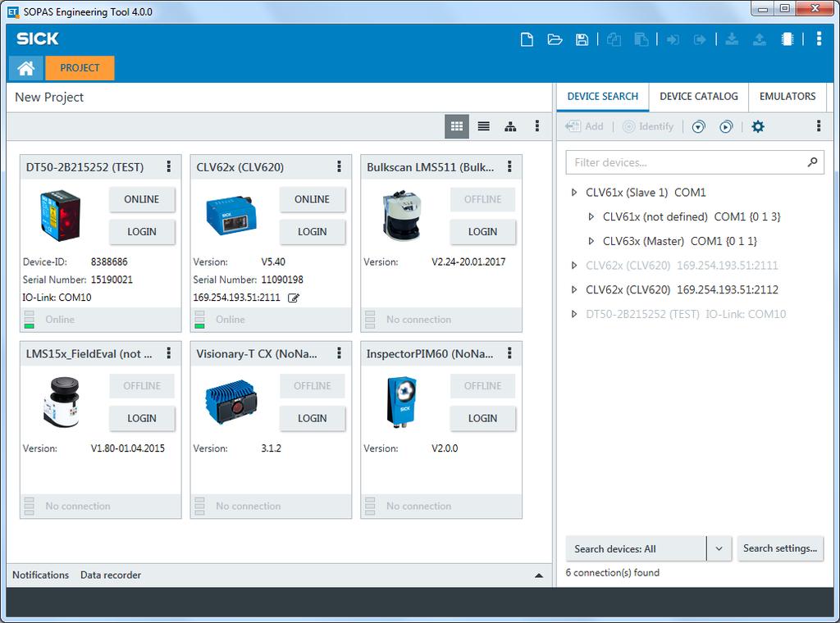
Task: Open LMS15x_FieldEval tile three-dot menu
Action: (x=169, y=353)
